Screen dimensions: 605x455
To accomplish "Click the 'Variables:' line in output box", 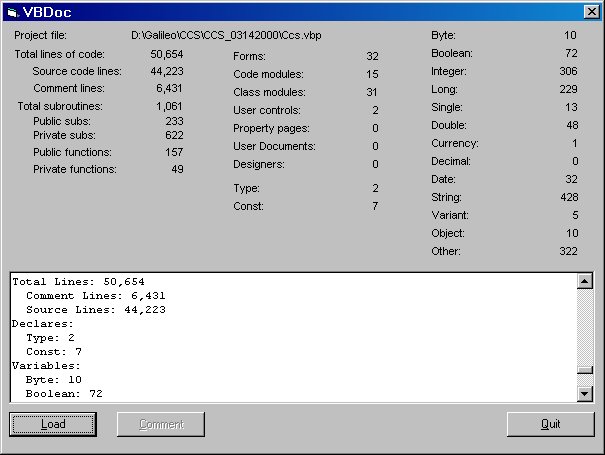I will (45, 366).
